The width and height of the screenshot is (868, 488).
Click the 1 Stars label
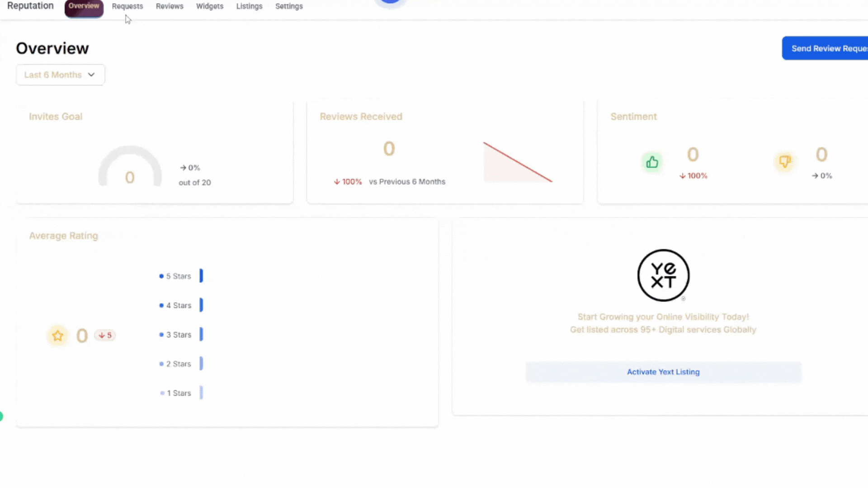pos(179,393)
